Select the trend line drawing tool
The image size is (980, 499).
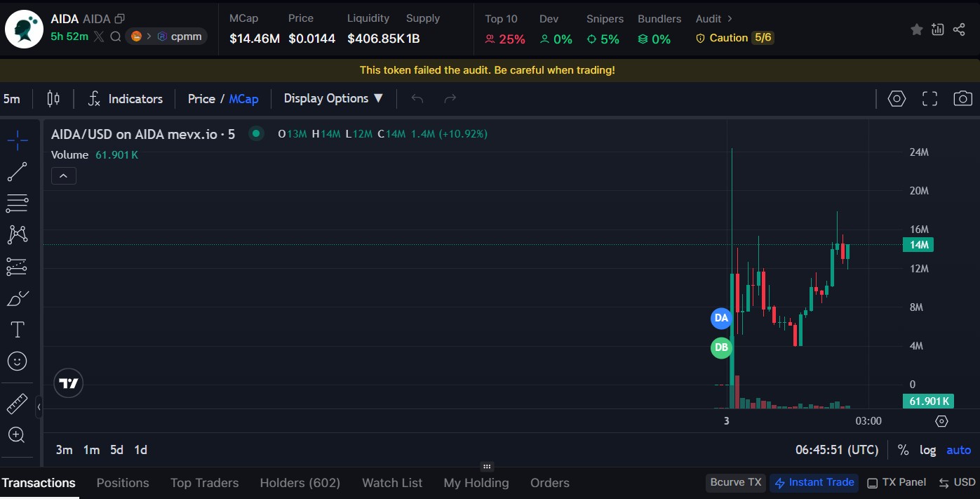[17, 172]
